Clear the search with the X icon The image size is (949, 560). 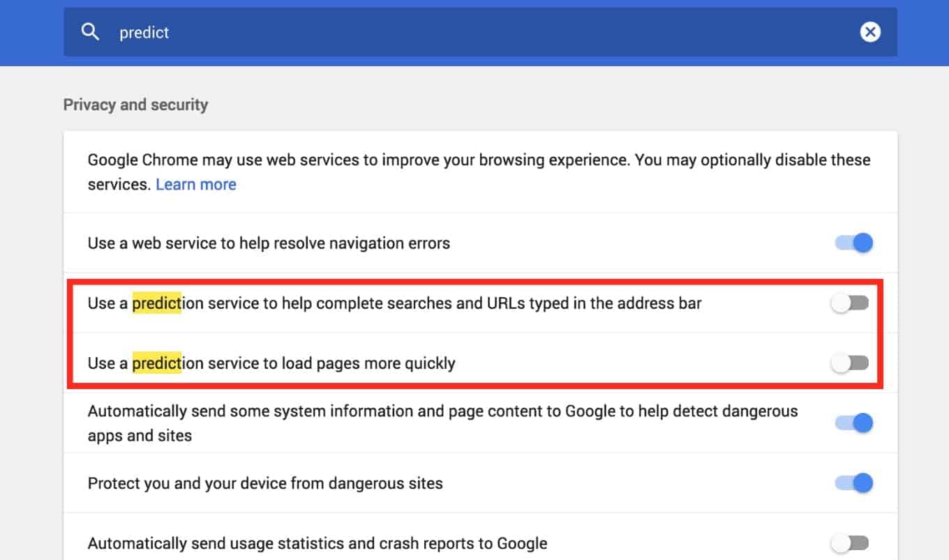click(x=870, y=31)
